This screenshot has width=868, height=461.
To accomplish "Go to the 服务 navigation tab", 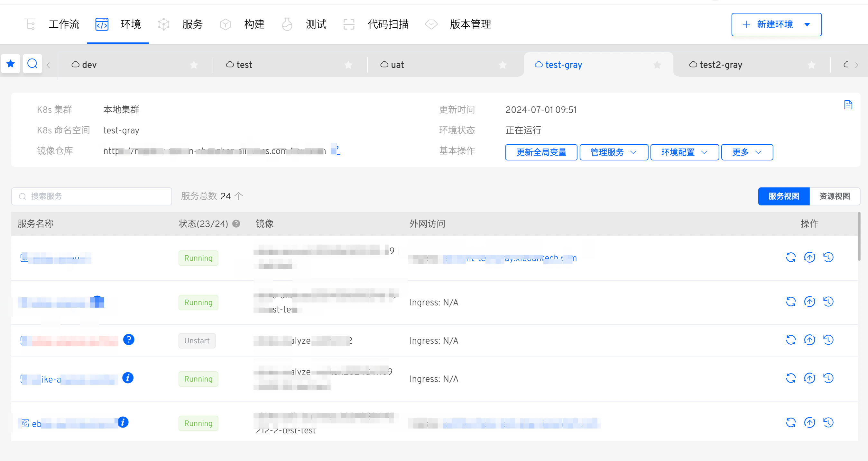I will [180, 24].
